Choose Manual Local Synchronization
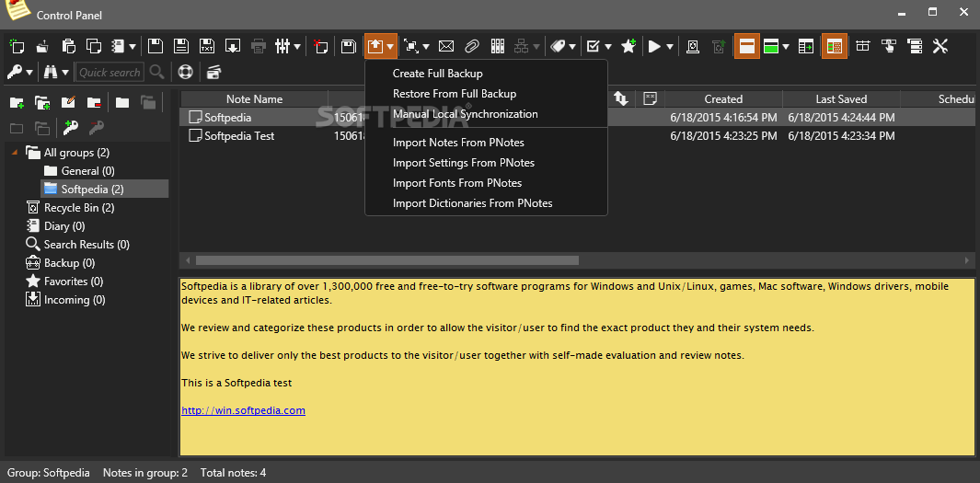Viewport: 980px width, 483px height. point(486,114)
